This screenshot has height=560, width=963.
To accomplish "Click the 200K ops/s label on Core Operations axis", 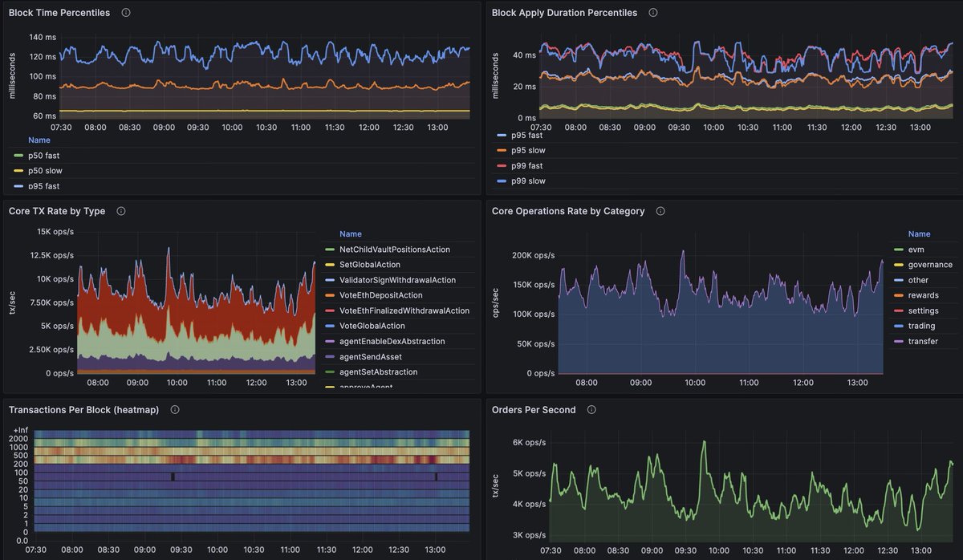I will coord(534,254).
